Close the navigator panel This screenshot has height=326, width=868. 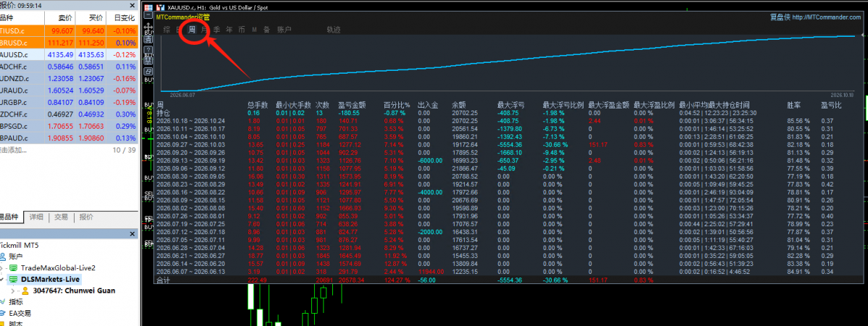[x=132, y=234]
